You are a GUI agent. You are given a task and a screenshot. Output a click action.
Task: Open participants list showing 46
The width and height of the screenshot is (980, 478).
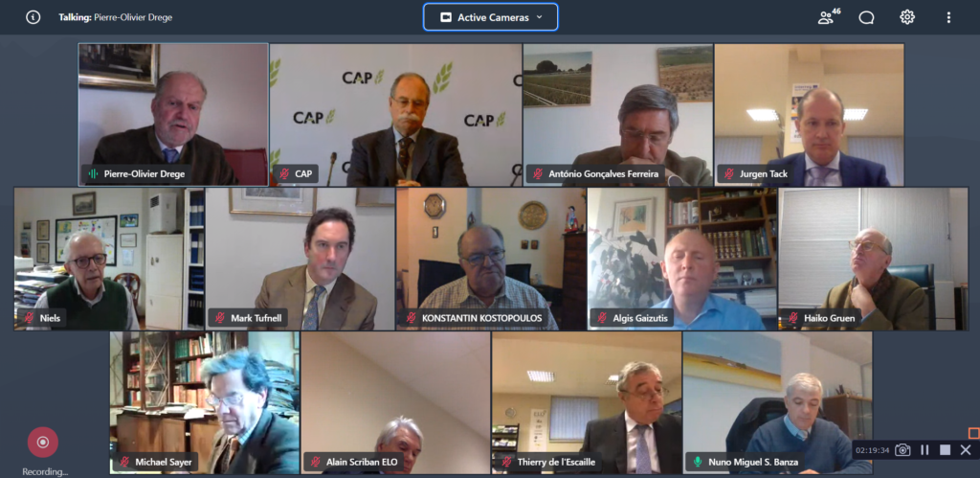[829, 17]
